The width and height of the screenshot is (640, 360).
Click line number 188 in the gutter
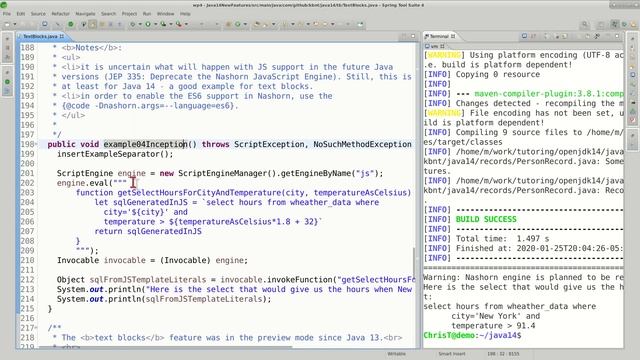pyautogui.click(x=27, y=48)
